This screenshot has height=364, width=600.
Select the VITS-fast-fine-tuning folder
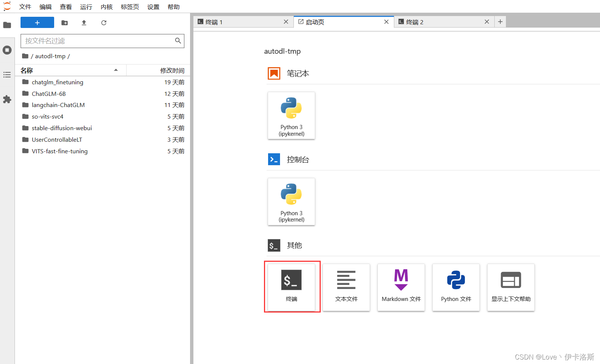[x=103, y=151]
